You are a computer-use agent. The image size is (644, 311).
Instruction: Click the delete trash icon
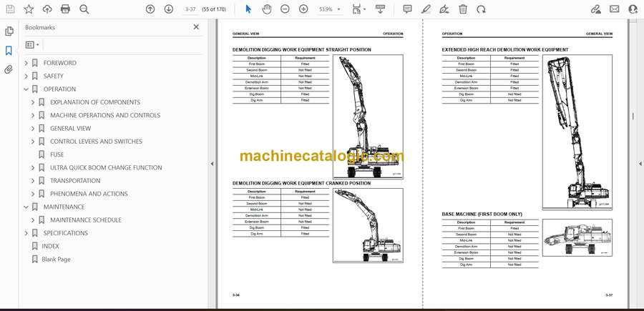coord(463,9)
